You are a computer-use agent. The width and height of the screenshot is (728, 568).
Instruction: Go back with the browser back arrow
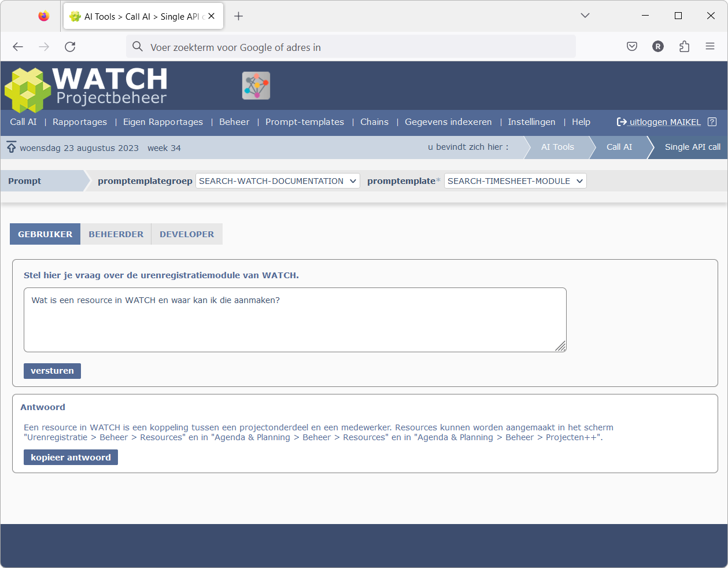click(18, 47)
